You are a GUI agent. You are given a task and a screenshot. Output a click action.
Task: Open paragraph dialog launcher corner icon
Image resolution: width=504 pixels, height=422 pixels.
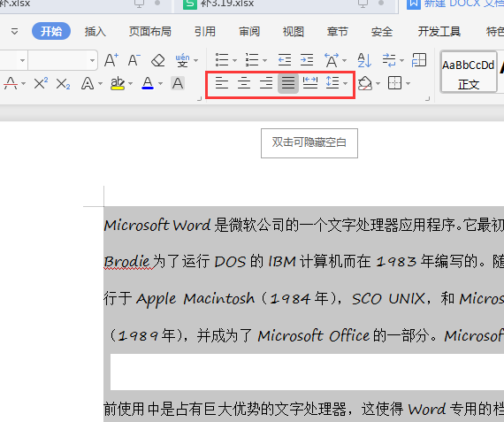click(x=427, y=99)
